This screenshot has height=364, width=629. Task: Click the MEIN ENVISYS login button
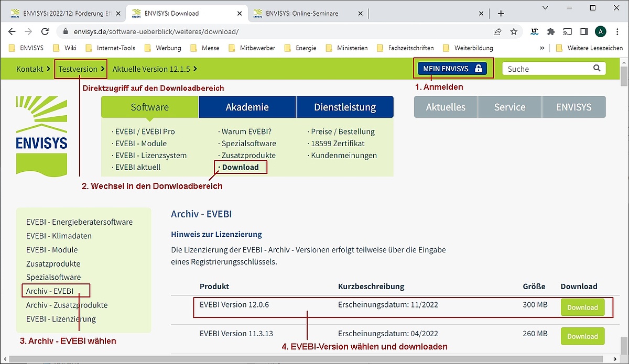[452, 69]
